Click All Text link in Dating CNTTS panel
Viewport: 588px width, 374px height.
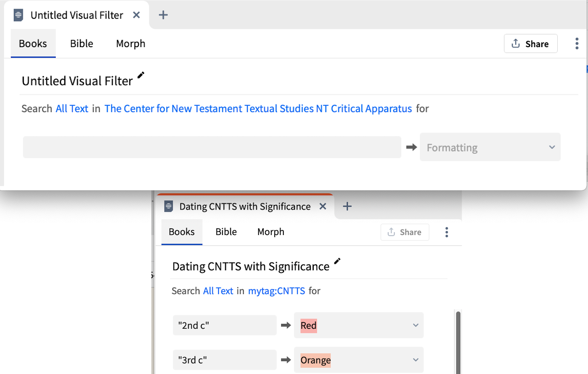pos(218,291)
